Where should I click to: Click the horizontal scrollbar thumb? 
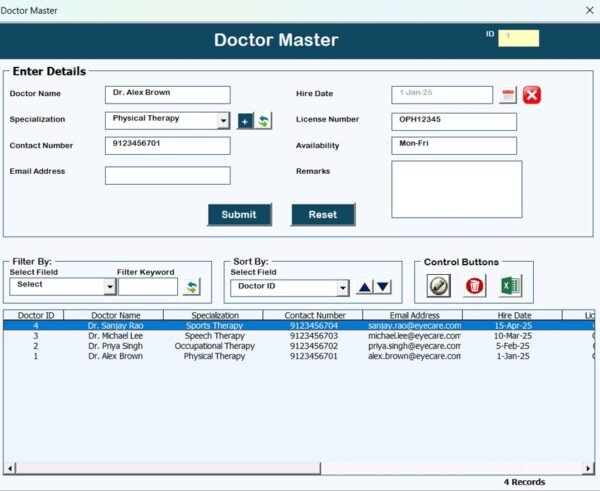click(x=168, y=468)
